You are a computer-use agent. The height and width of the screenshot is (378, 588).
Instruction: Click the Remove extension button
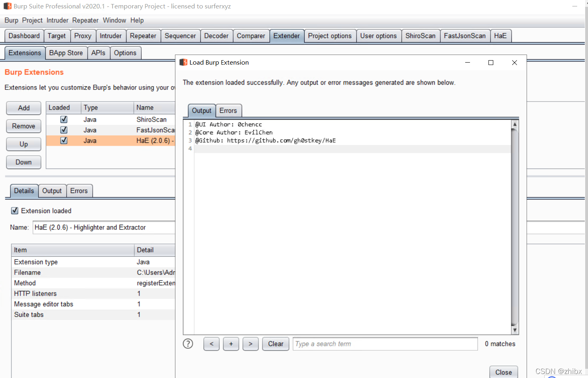click(24, 126)
